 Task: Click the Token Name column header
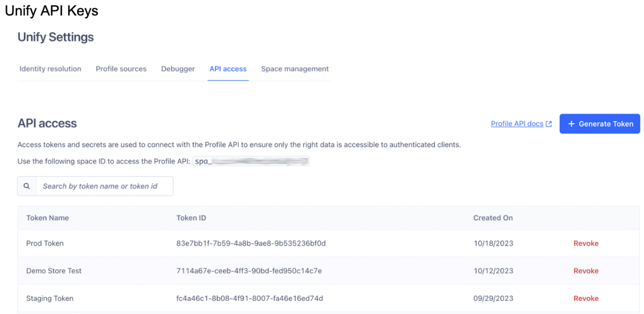pyautogui.click(x=47, y=218)
